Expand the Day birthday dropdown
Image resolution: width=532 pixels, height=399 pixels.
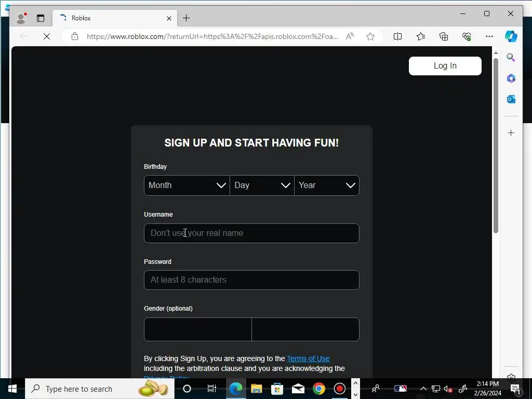[x=262, y=185]
